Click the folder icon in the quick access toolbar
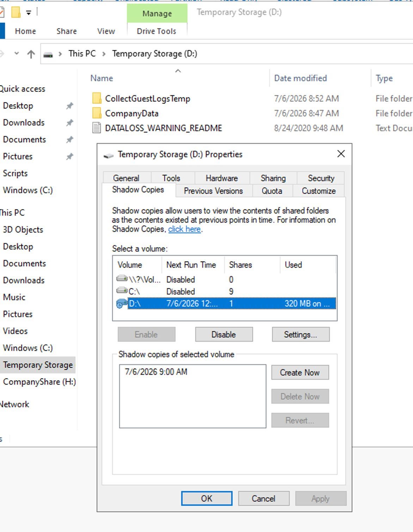Image resolution: width=413 pixels, height=532 pixels. pyautogui.click(x=16, y=12)
